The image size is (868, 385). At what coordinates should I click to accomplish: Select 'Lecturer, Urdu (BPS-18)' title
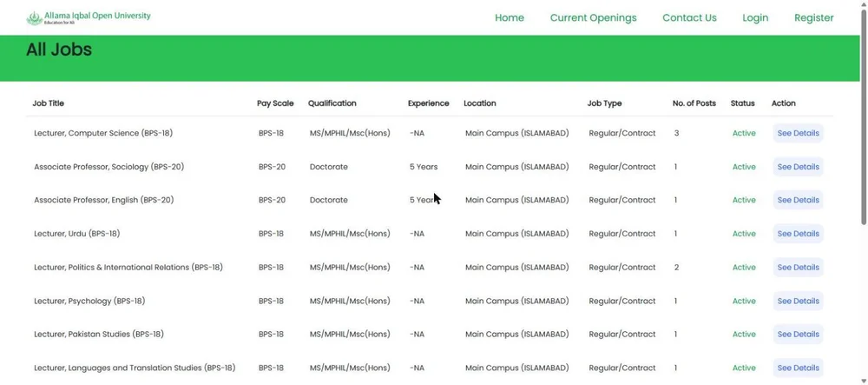(x=77, y=234)
